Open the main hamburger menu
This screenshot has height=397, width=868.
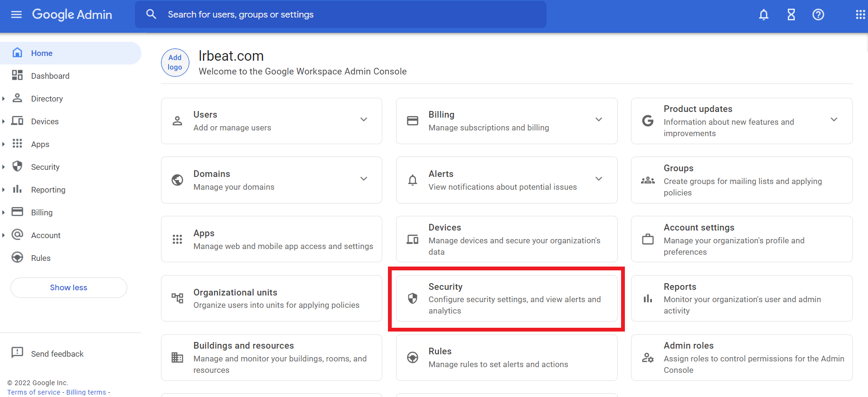pos(17,15)
